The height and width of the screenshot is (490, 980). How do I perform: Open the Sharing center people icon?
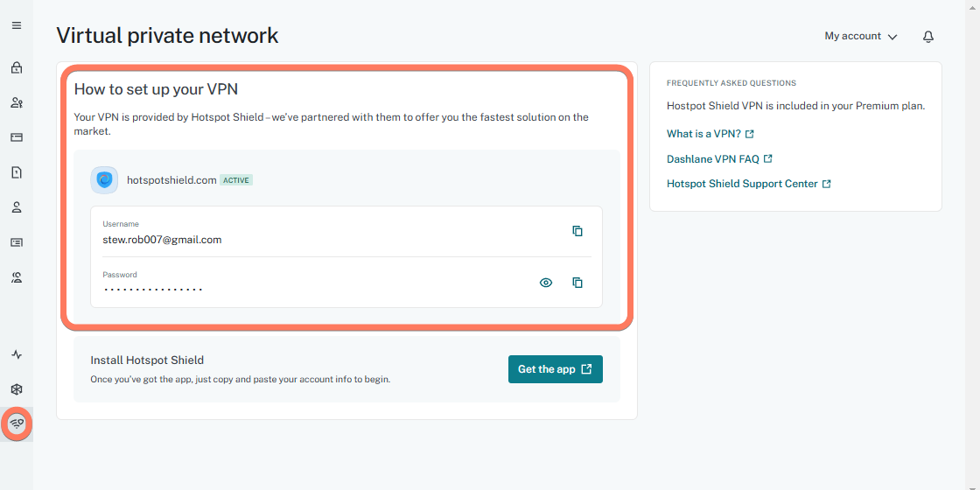pyautogui.click(x=17, y=277)
